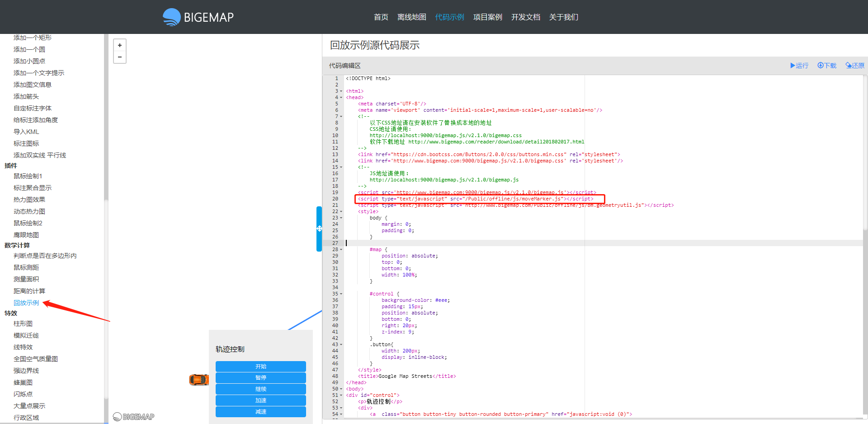Screen dimensions: 868x424
Task: Run the code with the 运行 icon
Action: coord(799,66)
